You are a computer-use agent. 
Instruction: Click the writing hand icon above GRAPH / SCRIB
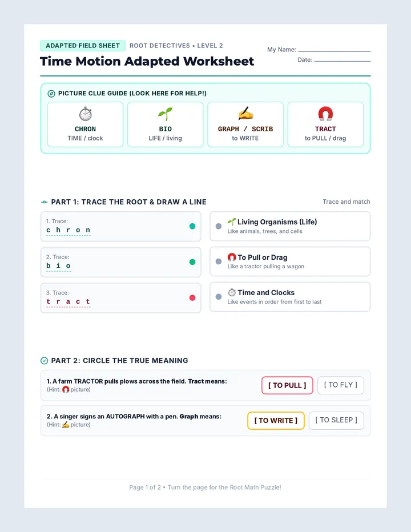pyautogui.click(x=245, y=114)
